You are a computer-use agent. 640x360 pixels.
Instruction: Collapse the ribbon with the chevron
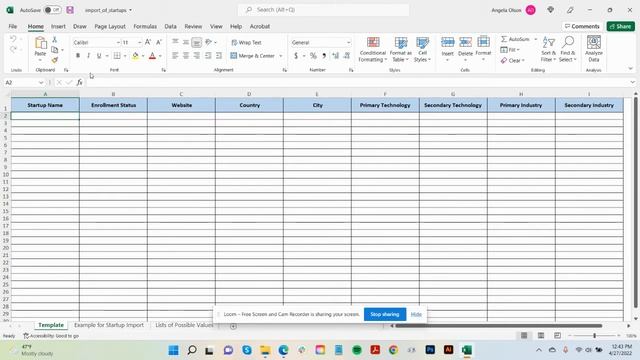tap(631, 69)
